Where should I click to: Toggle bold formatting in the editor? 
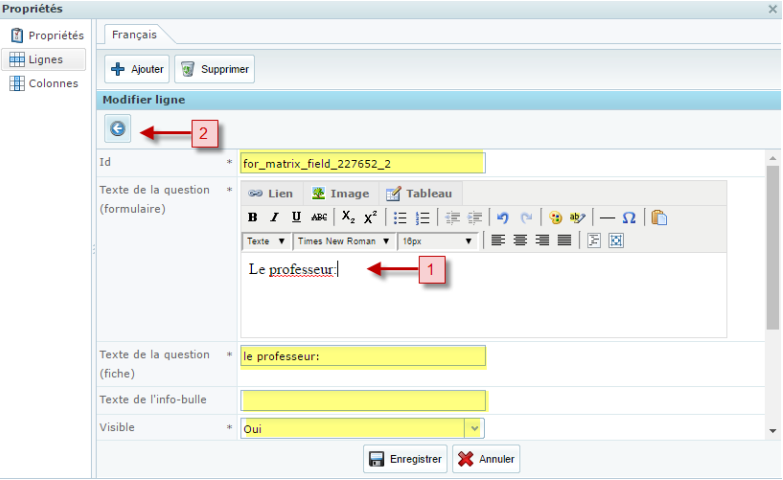pos(252,217)
